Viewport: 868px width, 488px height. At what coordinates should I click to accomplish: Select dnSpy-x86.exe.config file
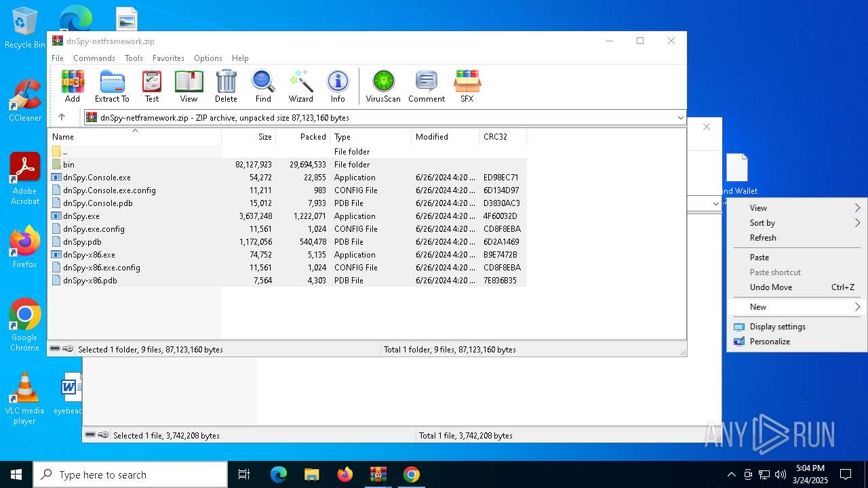tap(288, 268)
